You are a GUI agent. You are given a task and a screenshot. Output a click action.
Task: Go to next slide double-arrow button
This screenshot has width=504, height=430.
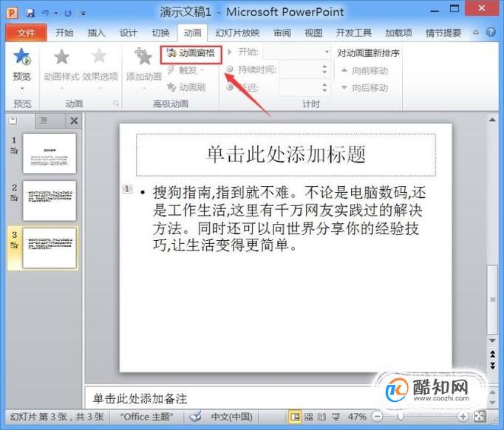click(492, 366)
